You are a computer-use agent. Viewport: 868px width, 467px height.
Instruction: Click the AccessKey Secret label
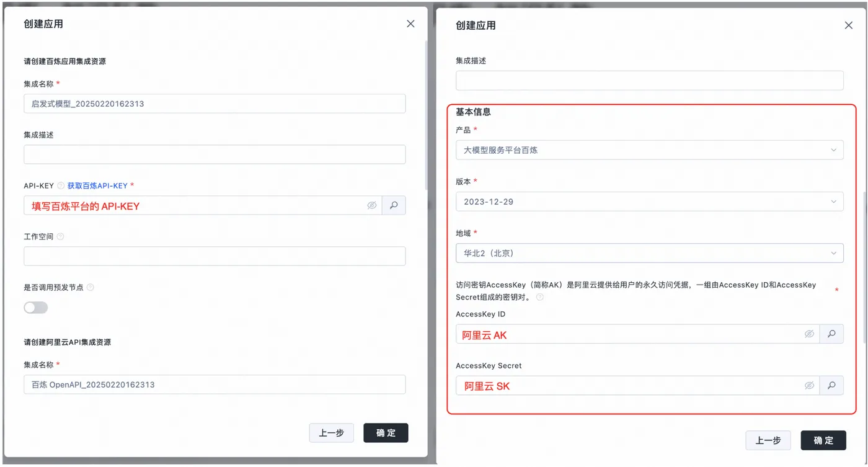489,366
